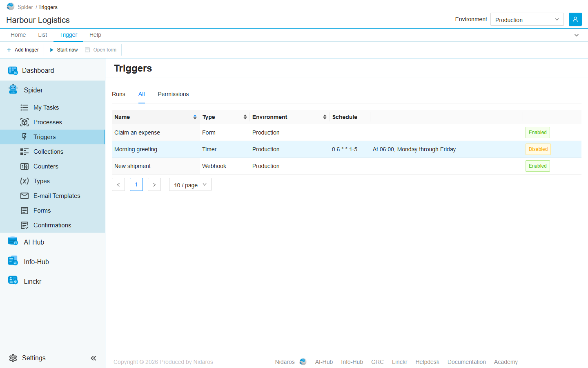The image size is (588, 368).
Task: Click the Processes cube icon
Action: 24,122
